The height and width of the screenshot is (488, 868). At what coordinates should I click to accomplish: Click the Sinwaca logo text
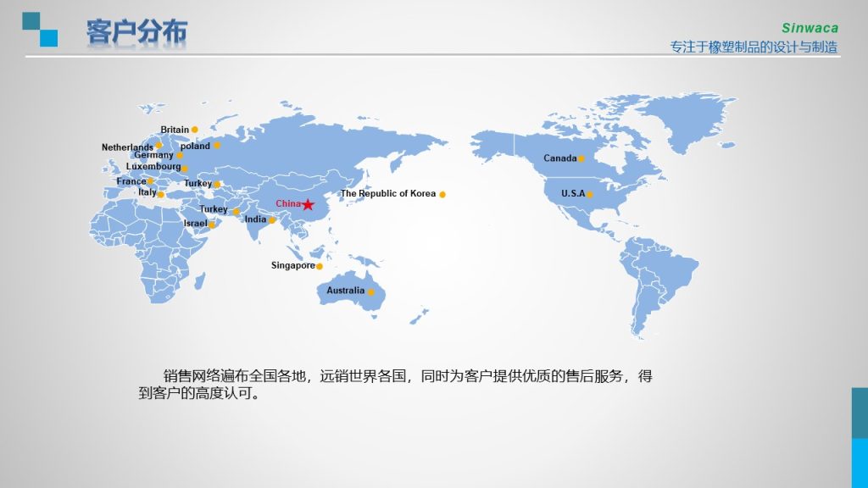coord(810,28)
